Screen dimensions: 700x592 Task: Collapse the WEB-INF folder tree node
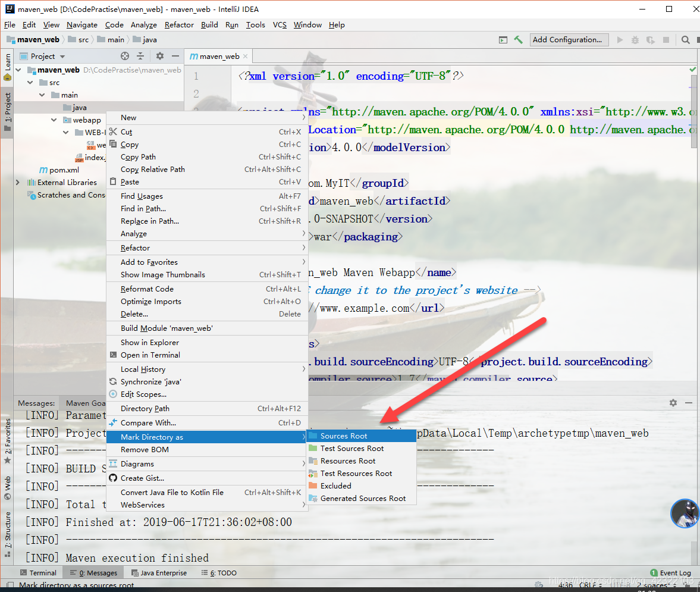tap(65, 132)
